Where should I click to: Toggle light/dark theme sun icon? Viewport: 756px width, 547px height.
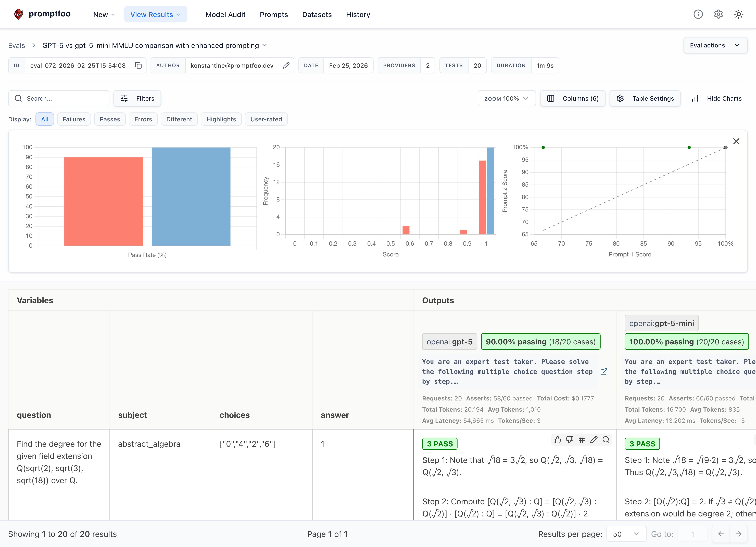pos(738,14)
